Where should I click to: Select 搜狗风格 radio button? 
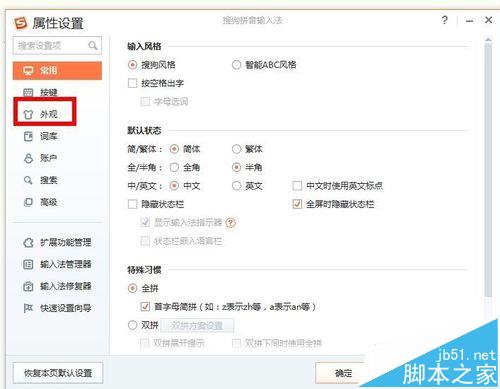(x=132, y=65)
